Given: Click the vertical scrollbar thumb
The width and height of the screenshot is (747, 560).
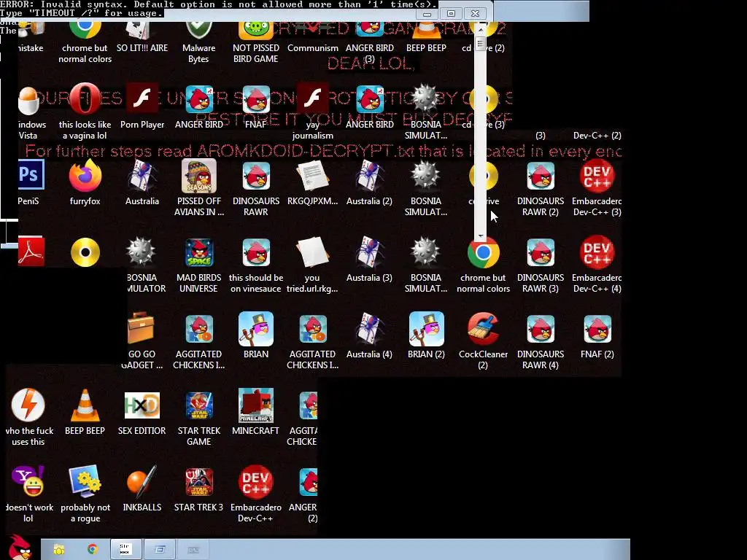Looking at the screenshot, I should click(x=480, y=44).
